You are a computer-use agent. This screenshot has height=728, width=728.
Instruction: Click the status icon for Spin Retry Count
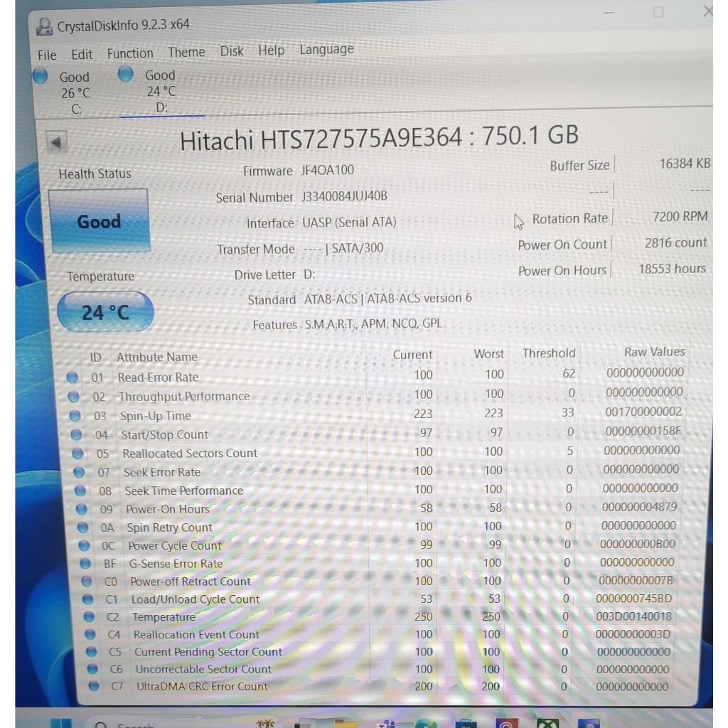coord(82,528)
